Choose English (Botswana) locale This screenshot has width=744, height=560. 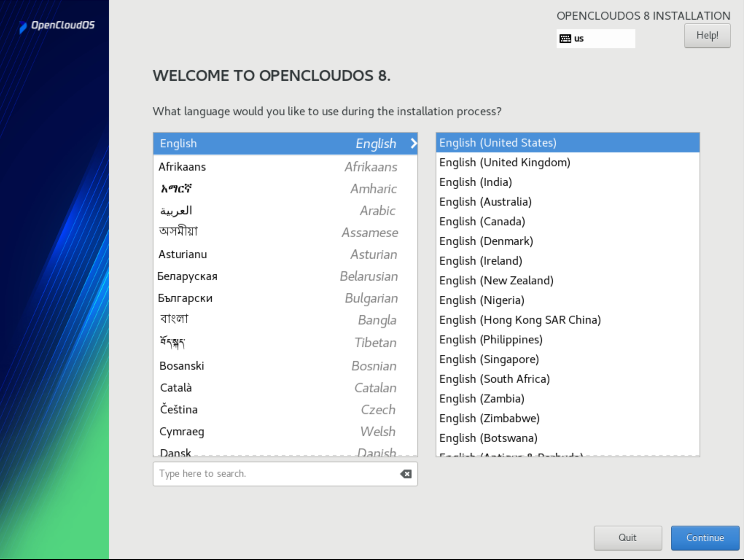[568, 438]
